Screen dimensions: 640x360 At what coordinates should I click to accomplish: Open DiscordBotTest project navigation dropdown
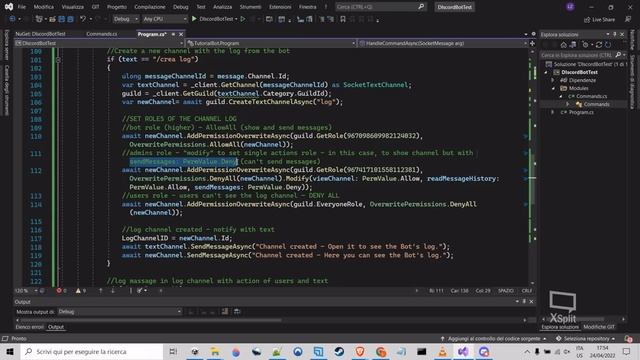coord(99,43)
